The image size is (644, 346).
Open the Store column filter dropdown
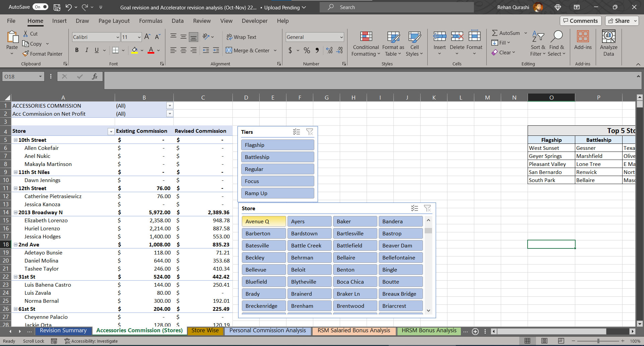click(111, 131)
